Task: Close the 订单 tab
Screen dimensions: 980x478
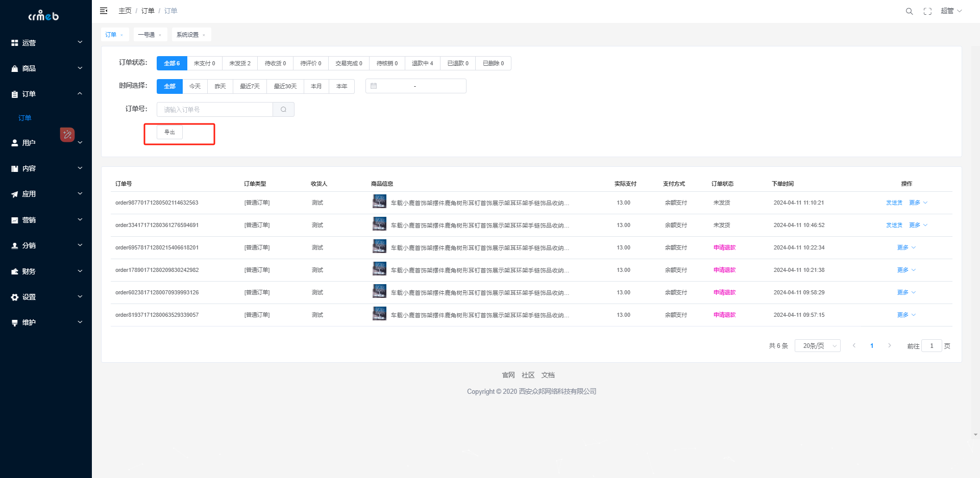Action: point(121,35)
